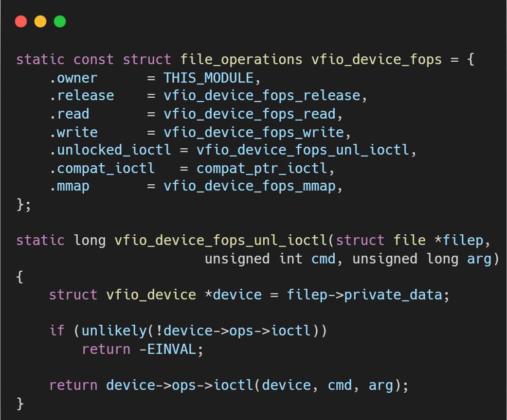The width and height of the screenshot is (507, 420).
Task: Click the file_operations type name
Action: [x=241, y=60]
